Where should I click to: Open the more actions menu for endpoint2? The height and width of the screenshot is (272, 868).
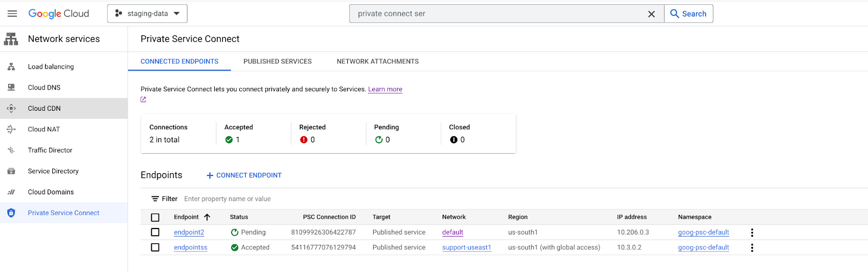tap(752, 232)
